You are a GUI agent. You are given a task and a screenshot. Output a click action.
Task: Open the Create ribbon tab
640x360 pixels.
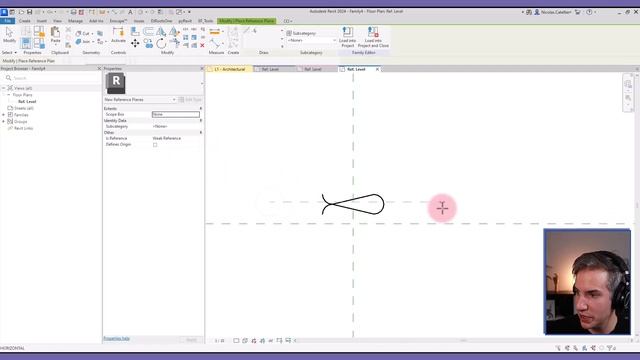pos(24,21)
